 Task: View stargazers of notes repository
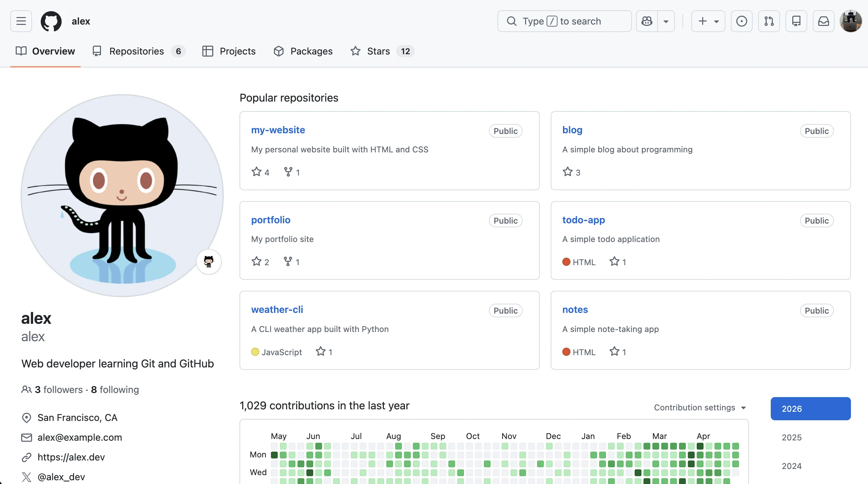[x=618, y=352]
